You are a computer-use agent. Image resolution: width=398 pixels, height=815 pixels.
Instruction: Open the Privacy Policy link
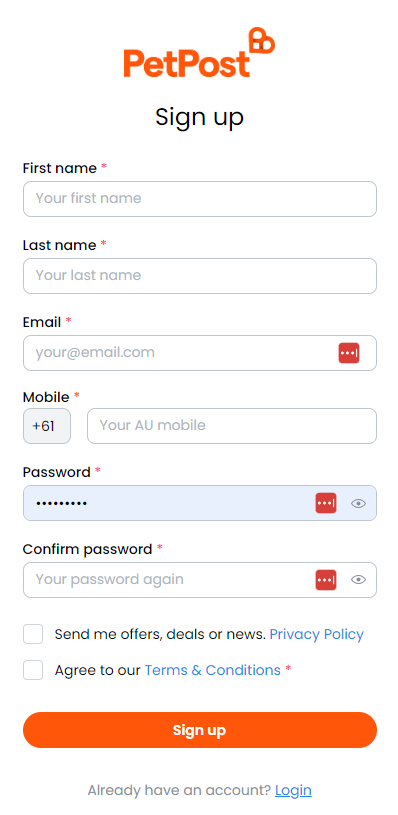(316, 634)
